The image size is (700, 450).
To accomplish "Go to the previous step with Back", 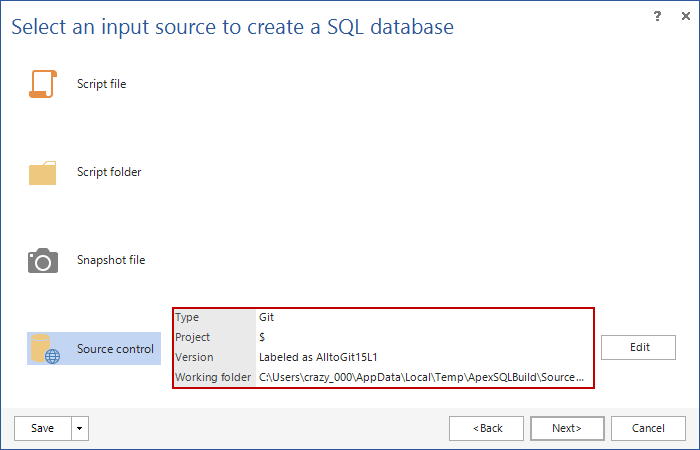I will click(487, 428).
